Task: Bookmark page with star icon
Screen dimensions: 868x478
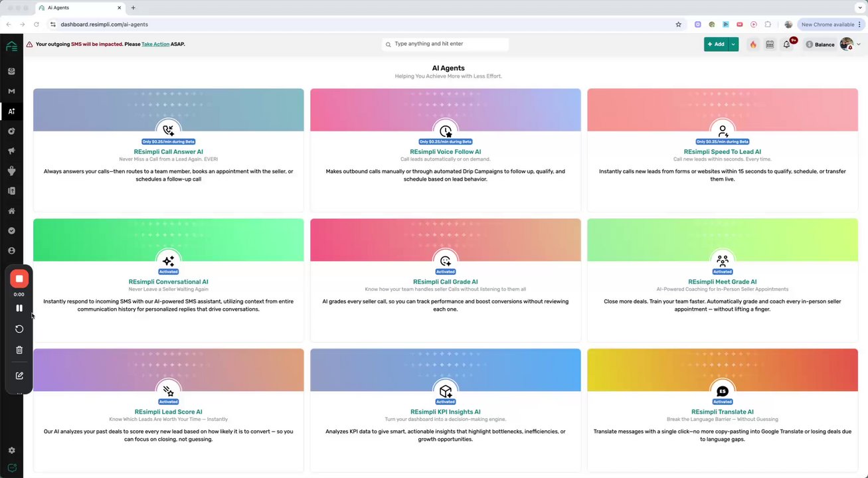Action: pyautogui.click(x=678, y=25)
